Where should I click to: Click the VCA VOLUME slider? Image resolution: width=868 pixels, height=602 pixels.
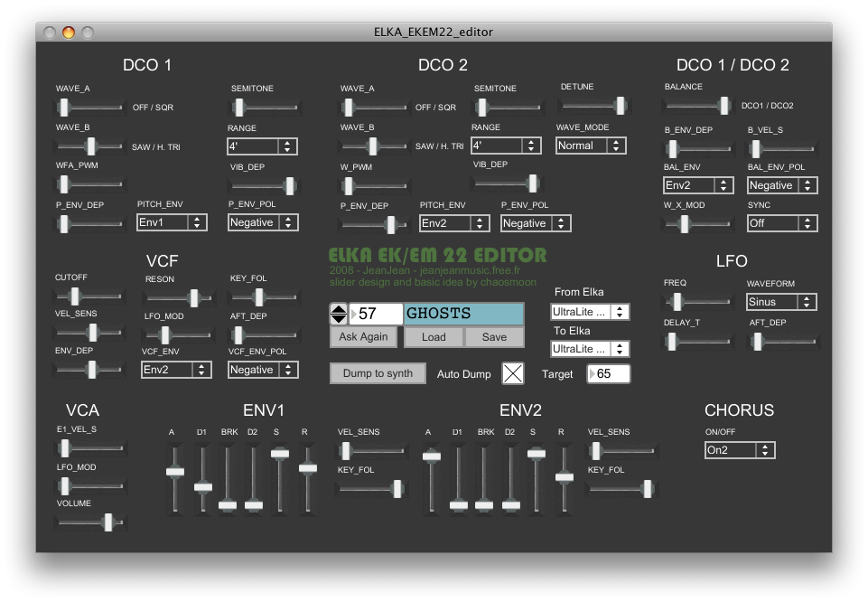[91, 522]
